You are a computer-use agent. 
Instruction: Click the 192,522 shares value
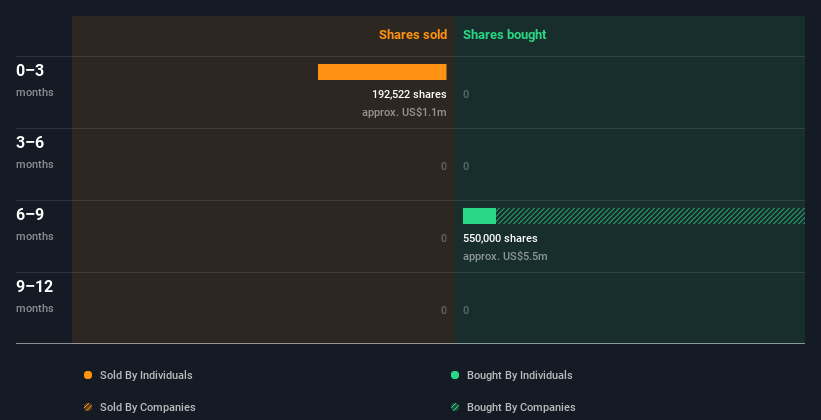click(409, 94)
